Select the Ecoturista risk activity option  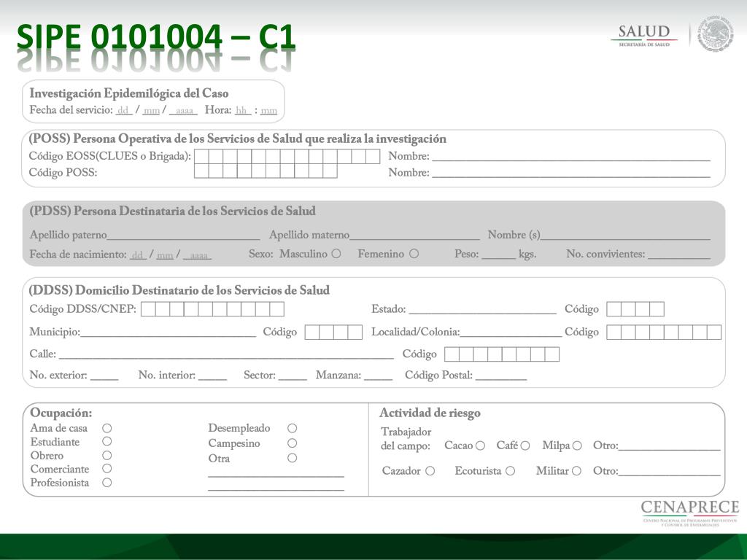(510, 471)
